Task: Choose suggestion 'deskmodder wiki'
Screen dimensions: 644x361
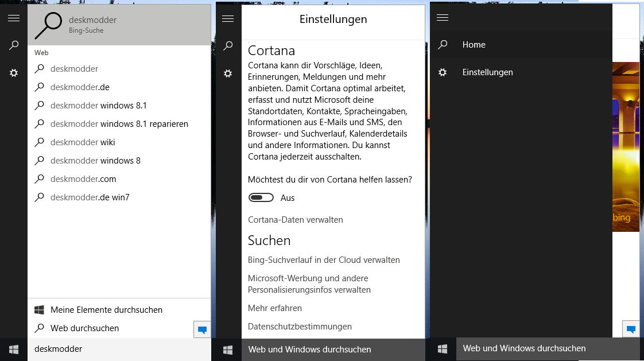Action: [x=119, y=142]
